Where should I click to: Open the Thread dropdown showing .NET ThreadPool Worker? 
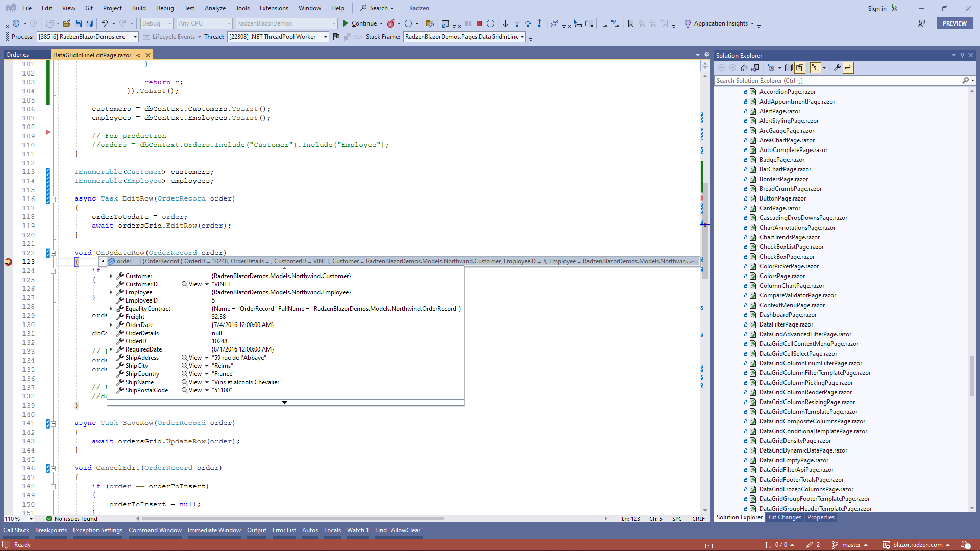pos(325,37)
